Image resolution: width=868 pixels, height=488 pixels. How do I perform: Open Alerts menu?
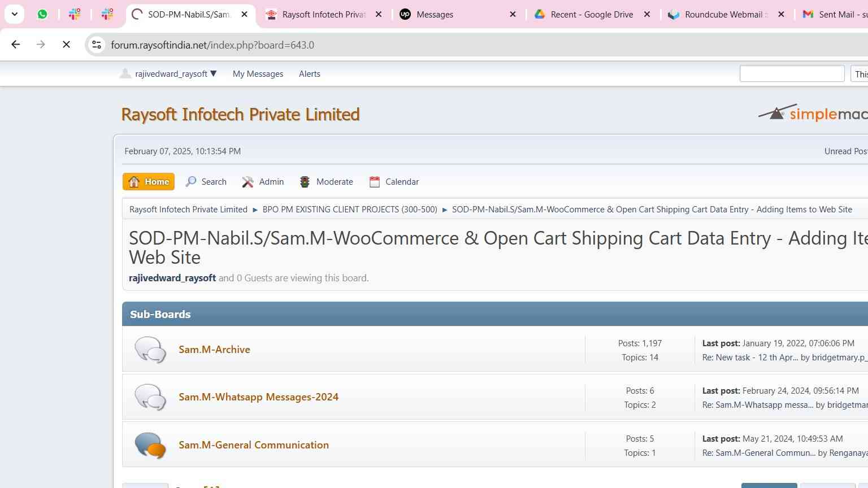[310, 74]
